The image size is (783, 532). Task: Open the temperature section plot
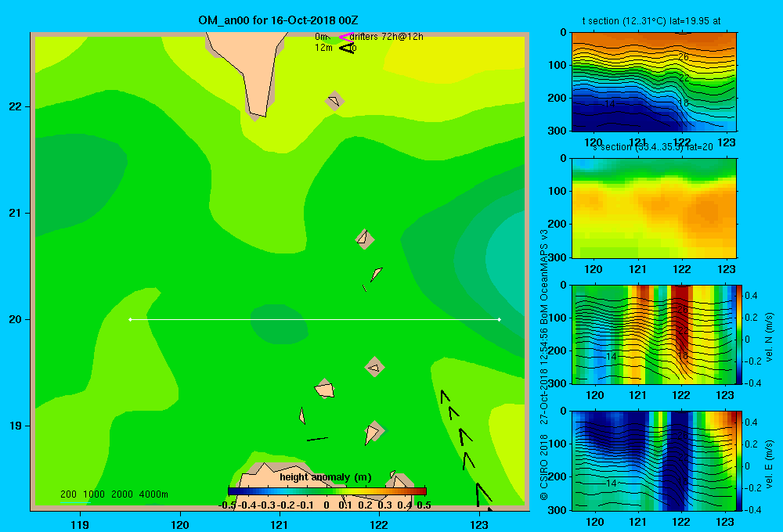click(654, 82)
